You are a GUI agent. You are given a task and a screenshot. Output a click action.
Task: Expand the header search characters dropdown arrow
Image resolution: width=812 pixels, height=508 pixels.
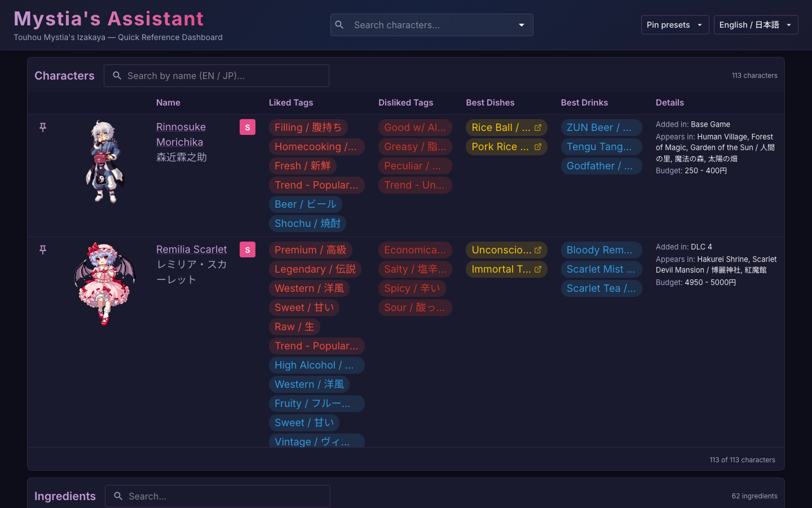pyautogui.click(x=522, y=25)
